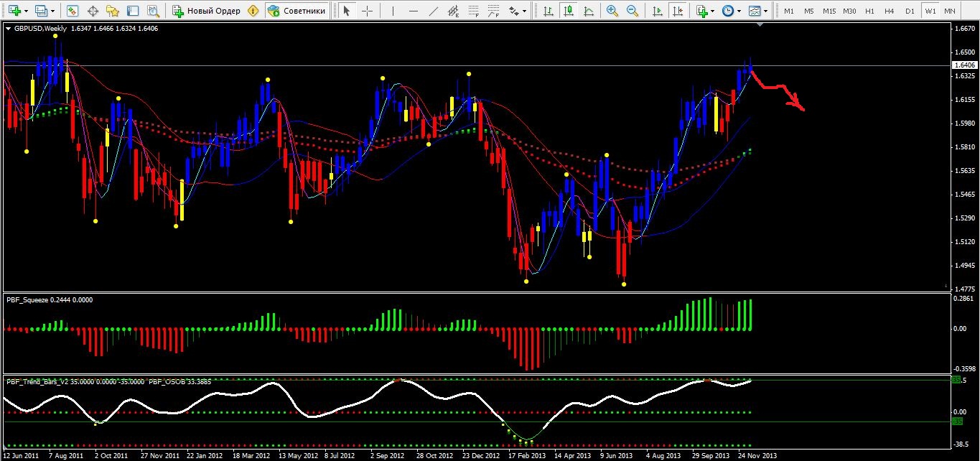The height and width of the screenshot is (461, 980).
Task: Create a new chart window
Action: (x=14, y=11)
